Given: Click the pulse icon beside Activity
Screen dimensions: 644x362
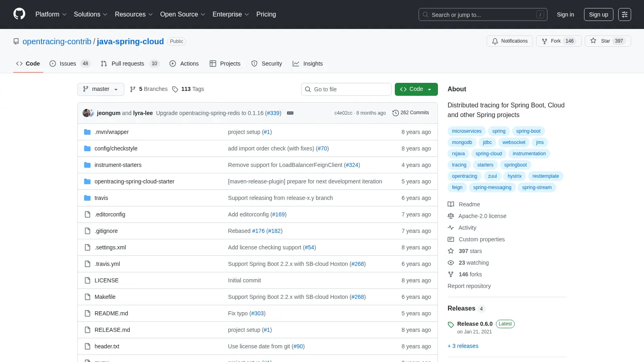Looking at the screenshot, I should [x=451, y=228].
